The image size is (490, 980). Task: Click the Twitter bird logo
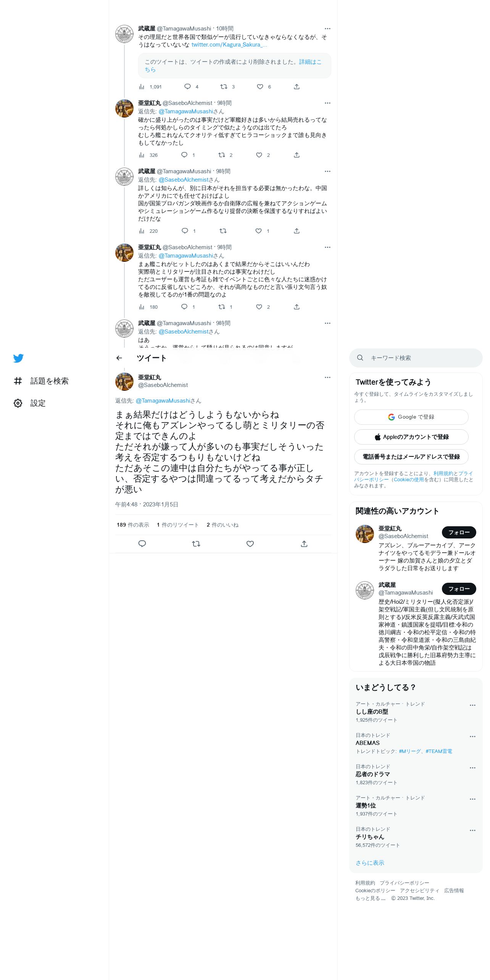point(18,358)
